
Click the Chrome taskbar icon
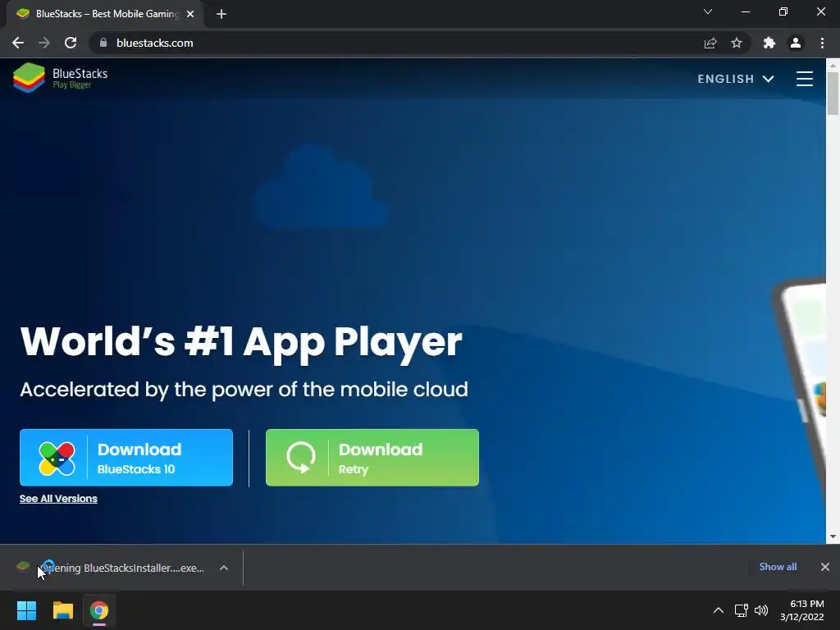pyautogui.click(x=99, y=610)
